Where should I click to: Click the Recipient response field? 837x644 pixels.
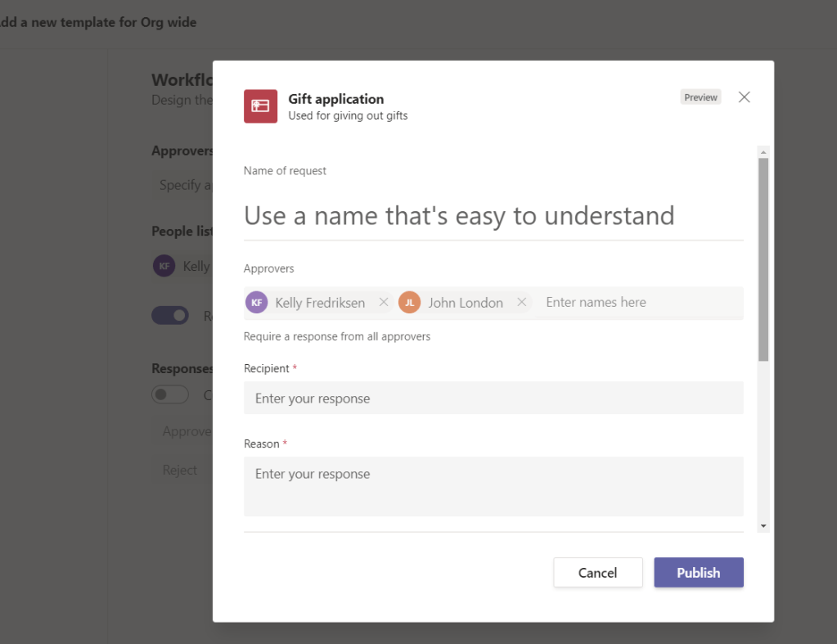493,399
